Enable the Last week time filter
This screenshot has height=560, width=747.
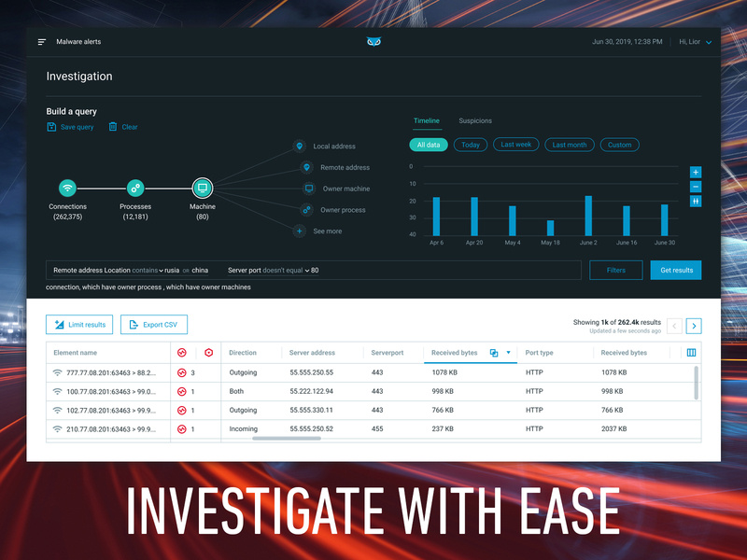coord(515,145)
